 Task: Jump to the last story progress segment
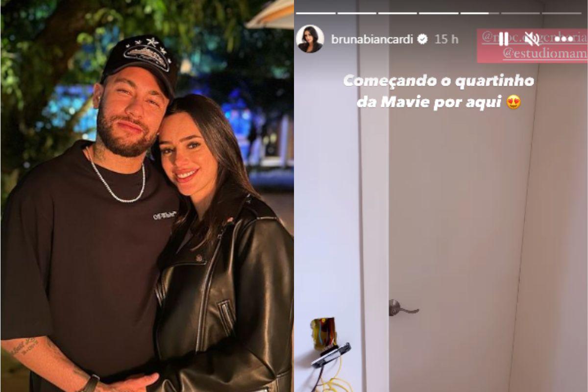(x=562, y=13)
